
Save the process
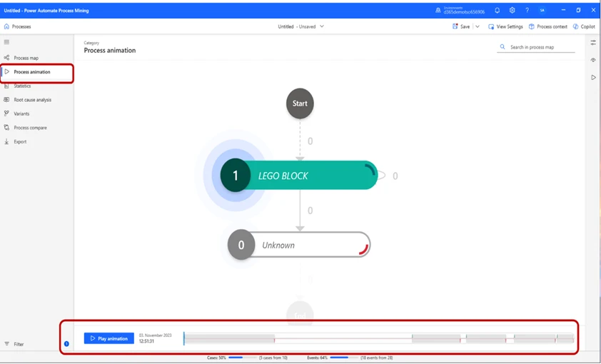click(x=461, y=26)
